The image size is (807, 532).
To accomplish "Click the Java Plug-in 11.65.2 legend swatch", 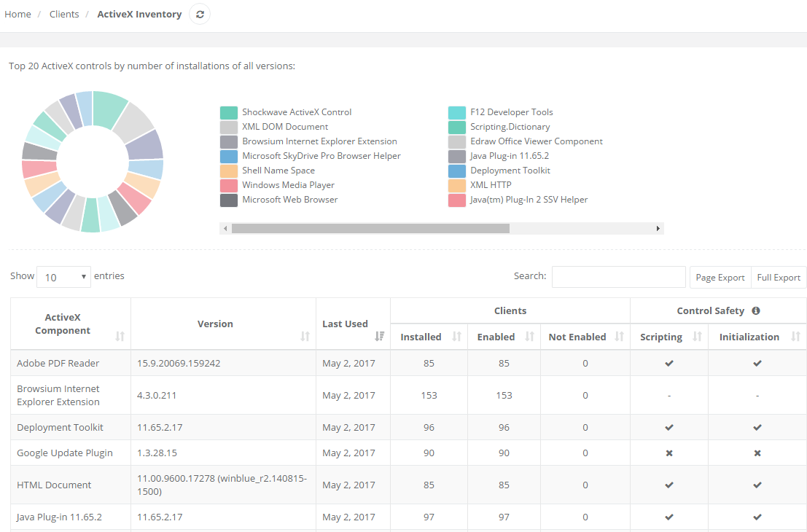I will (457, 156).
